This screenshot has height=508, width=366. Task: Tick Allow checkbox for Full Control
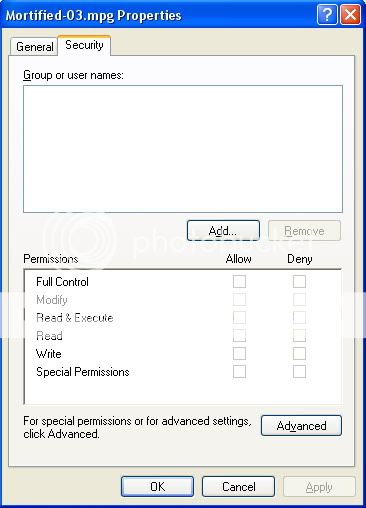coord(239,282)
